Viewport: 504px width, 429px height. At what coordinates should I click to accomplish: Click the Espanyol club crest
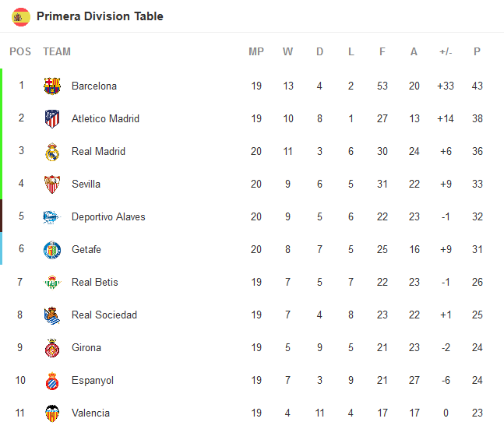coord(52,380)
